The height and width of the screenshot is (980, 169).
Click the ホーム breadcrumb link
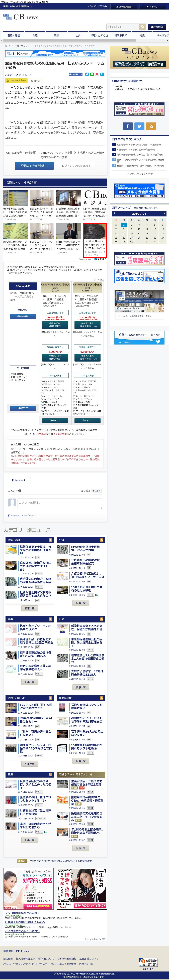click(8, 46)
